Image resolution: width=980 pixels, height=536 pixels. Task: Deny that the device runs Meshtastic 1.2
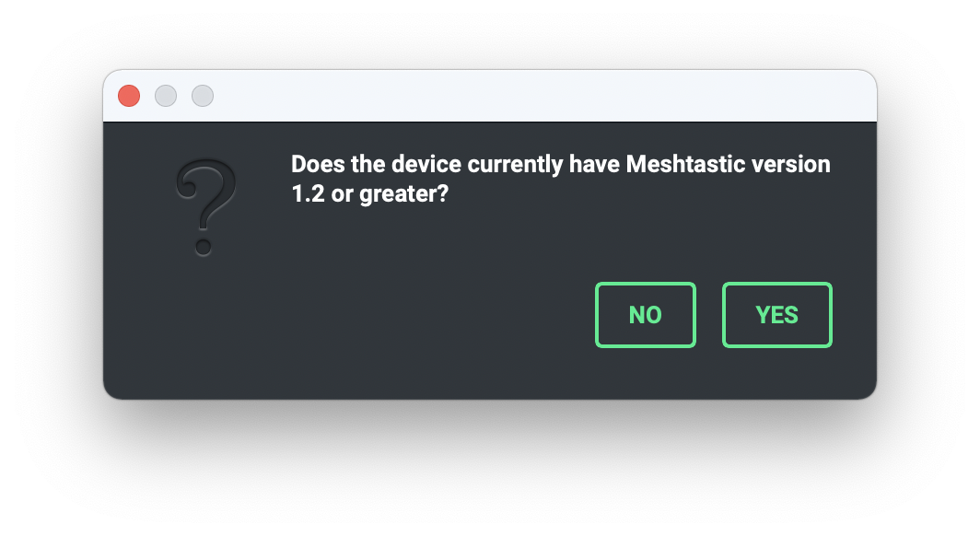[x=645, y=314]
